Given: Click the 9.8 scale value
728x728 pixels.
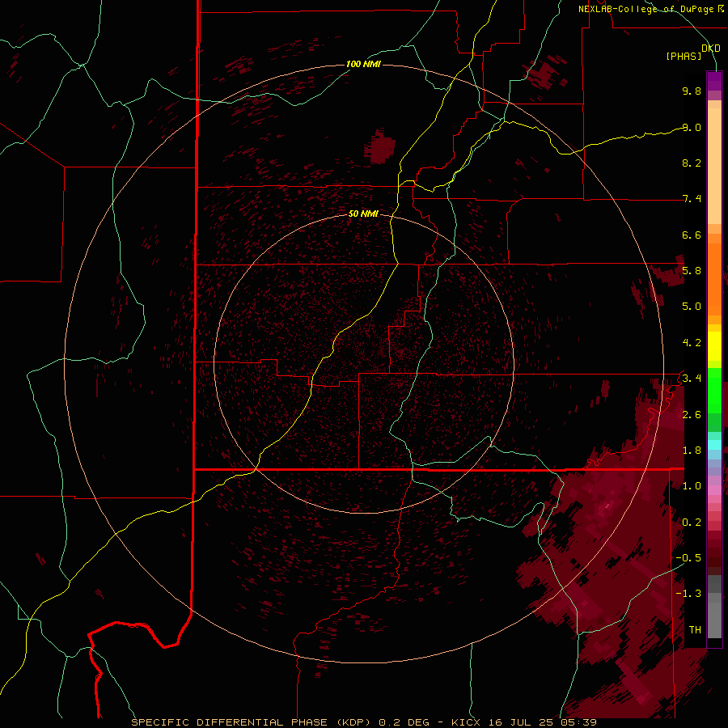Looking at the screenshot, I should [692, 91].
